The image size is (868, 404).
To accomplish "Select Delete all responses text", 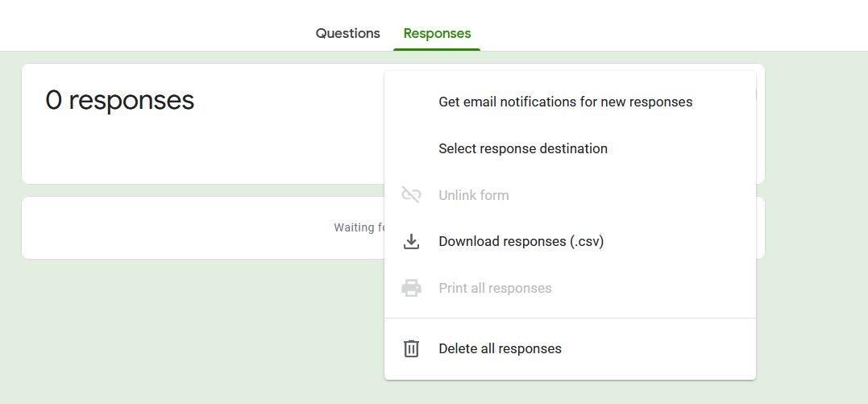I will [500, 348].
